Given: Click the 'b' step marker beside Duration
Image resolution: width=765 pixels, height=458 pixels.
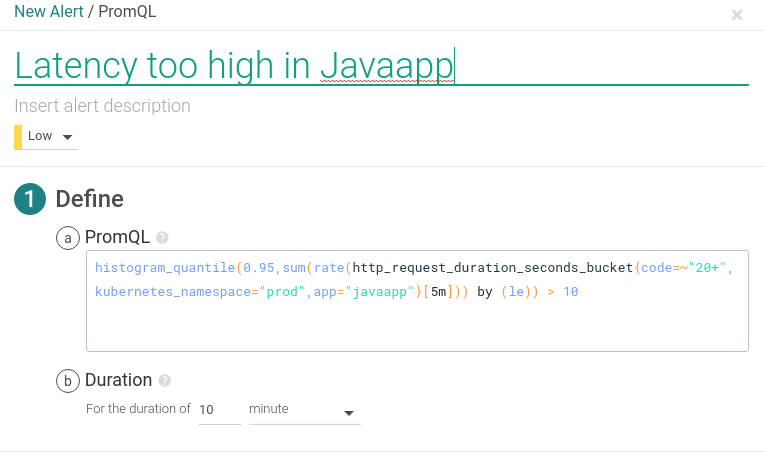Looking at the screenshot, I should click(68, 381).
